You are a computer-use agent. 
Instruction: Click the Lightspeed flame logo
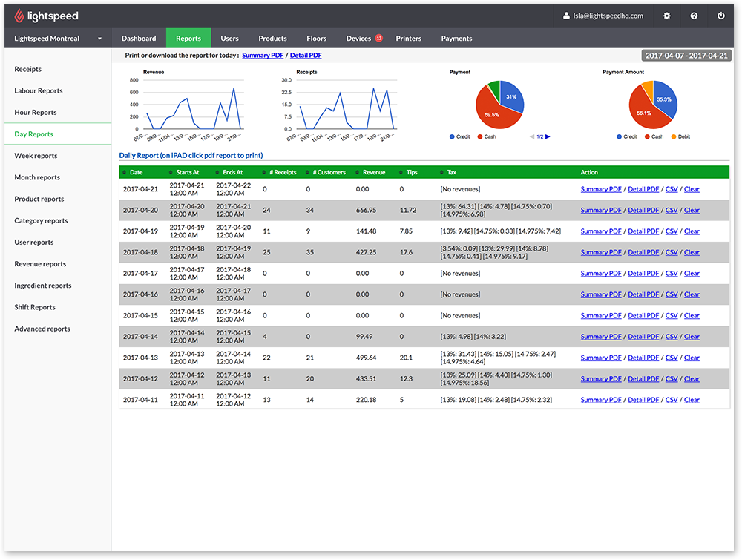click(19, 16)
